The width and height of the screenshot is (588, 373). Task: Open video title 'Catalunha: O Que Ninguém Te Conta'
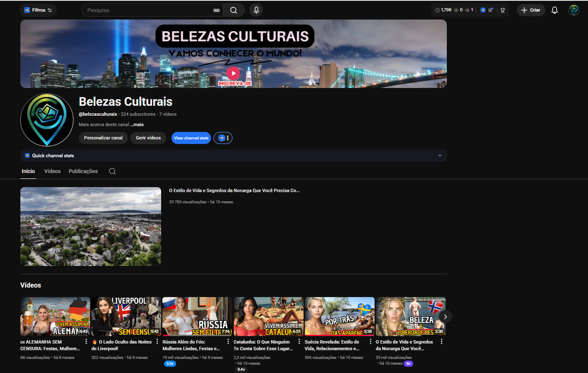[263, 345]
